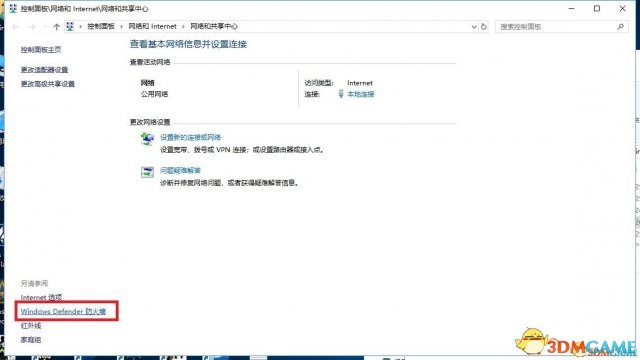Click the search magnifier icon

(x=621, y=27)
